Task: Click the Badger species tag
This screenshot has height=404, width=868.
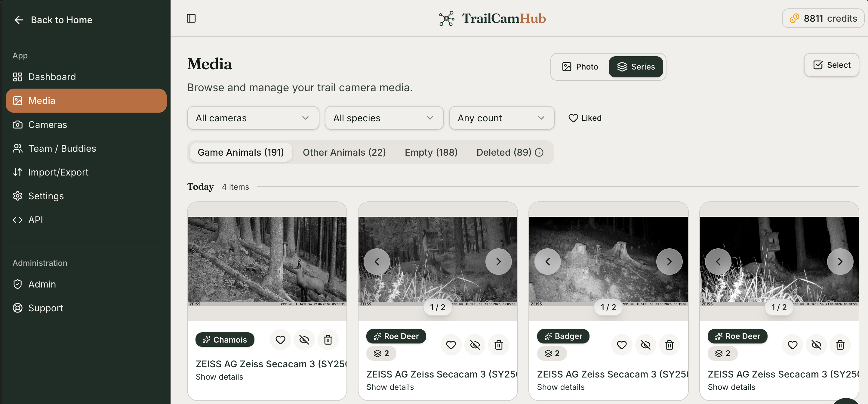Action: (563, 336)
